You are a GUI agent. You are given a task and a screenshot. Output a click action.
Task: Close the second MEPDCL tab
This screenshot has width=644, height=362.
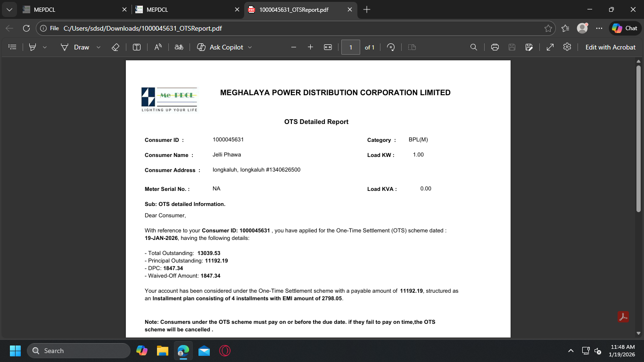(237, 9)
